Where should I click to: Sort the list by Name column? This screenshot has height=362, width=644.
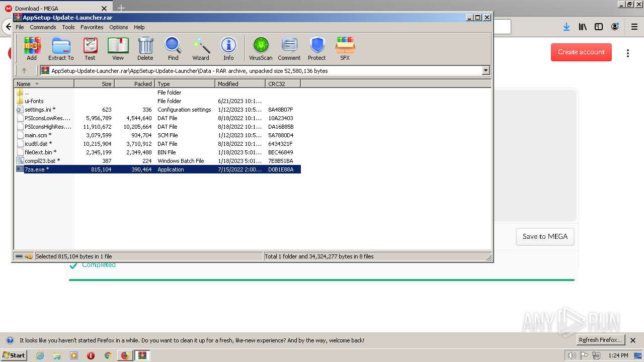[44, 84]
